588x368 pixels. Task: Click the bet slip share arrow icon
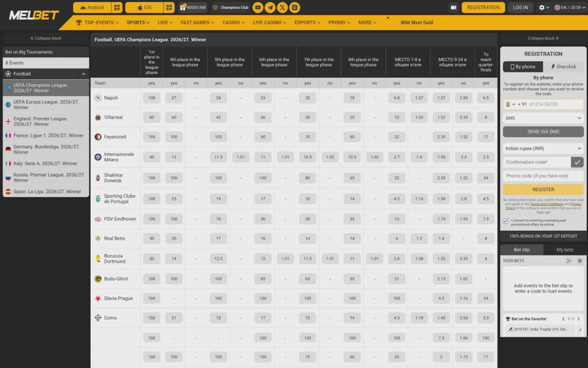(569, 261)
